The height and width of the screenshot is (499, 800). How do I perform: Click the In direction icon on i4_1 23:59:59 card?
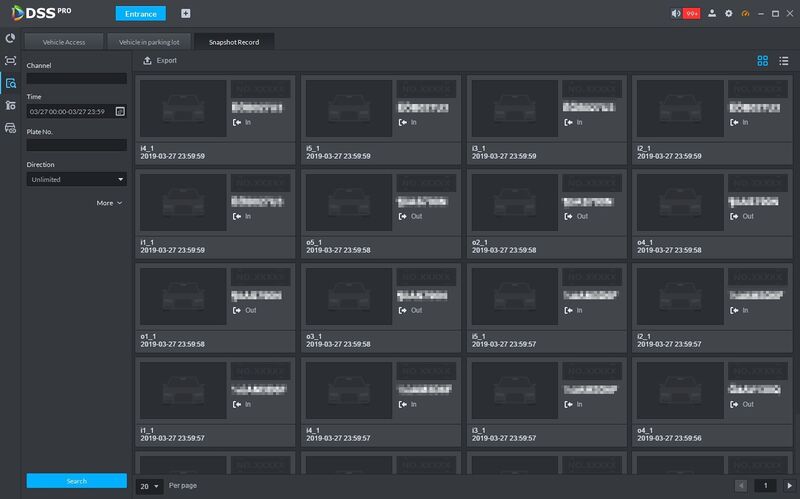click(237, 122)
